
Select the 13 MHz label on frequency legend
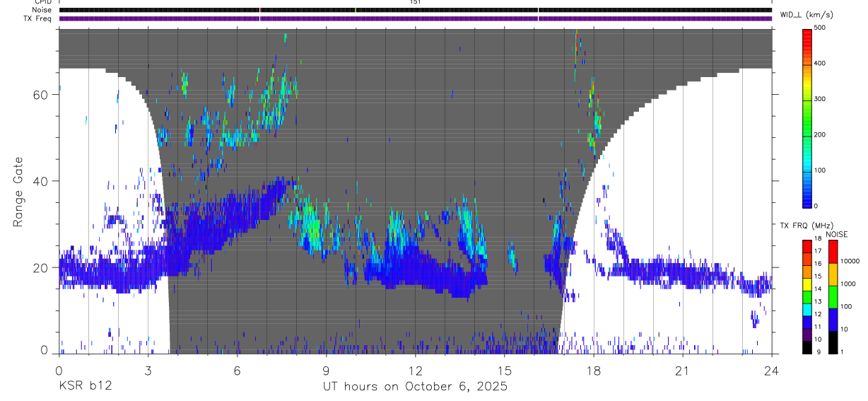[817, 301]
